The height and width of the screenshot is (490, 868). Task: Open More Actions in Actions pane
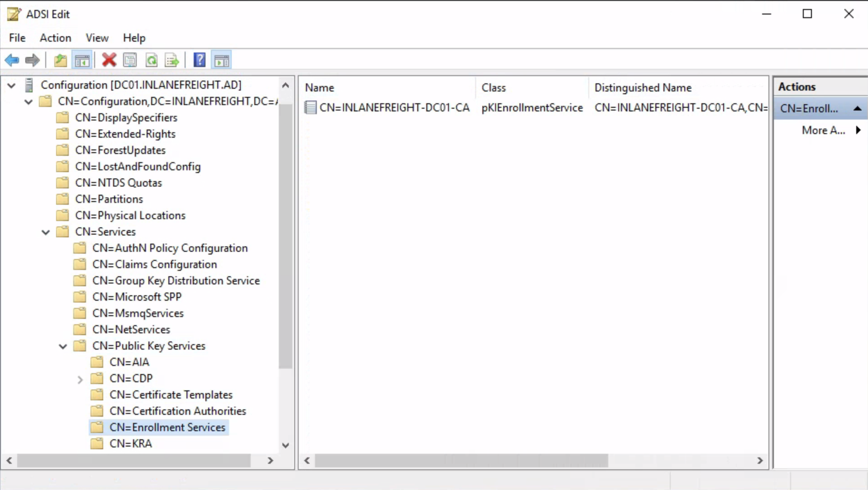coord(823,130)
